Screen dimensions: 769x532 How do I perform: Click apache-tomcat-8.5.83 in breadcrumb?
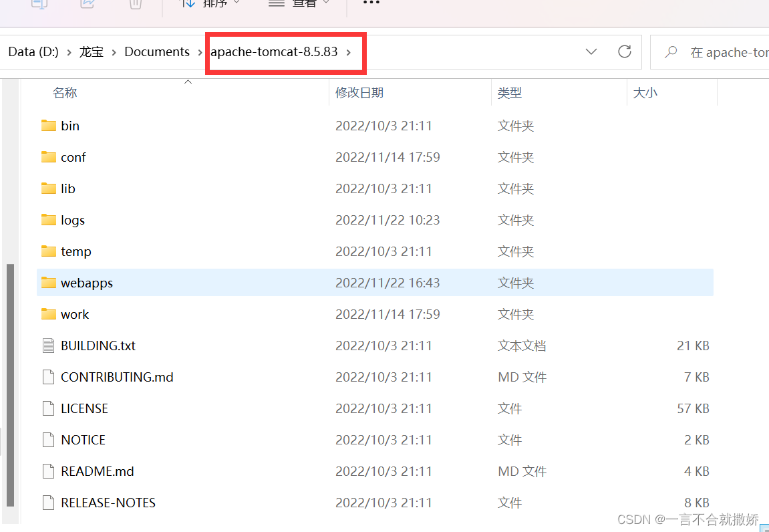coord(274,52)
